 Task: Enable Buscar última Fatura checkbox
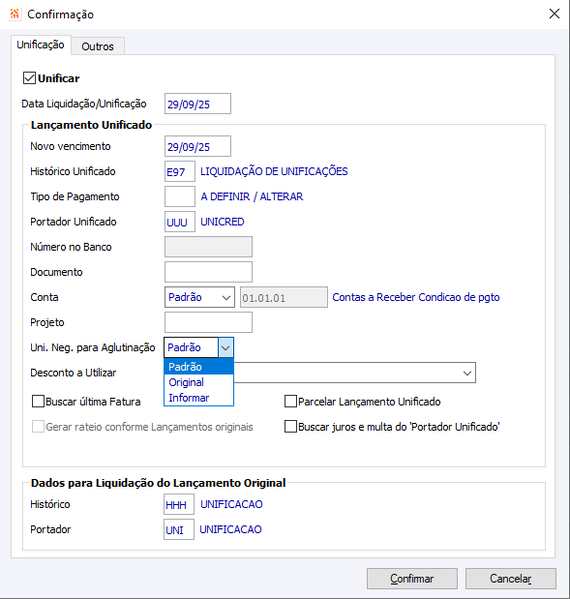38,401
